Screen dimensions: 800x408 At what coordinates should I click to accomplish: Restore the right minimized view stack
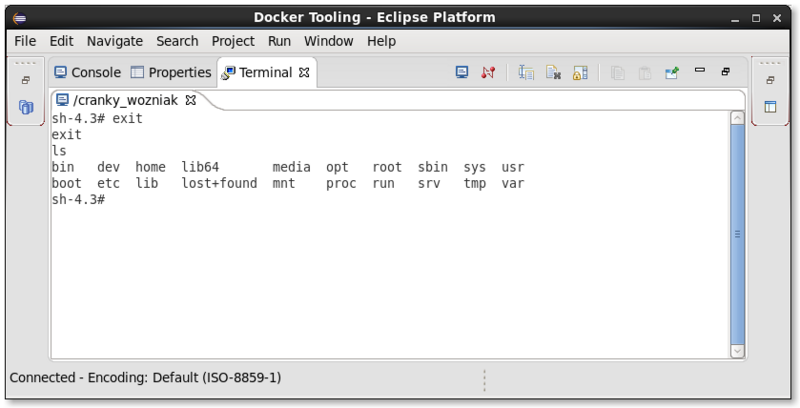tap(770, 80)
